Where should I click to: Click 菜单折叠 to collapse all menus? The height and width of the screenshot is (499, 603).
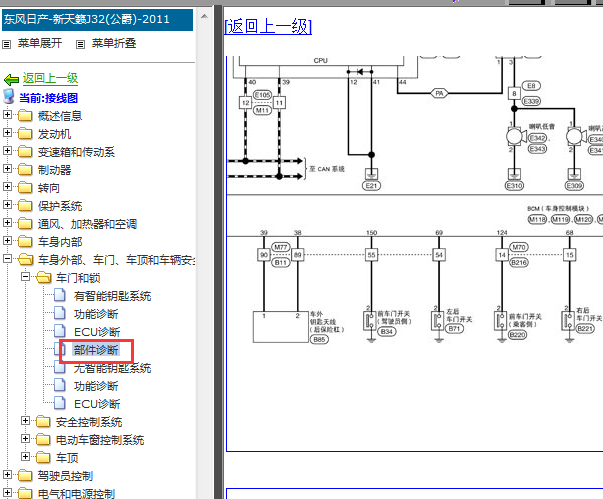[x=114, y=43]
